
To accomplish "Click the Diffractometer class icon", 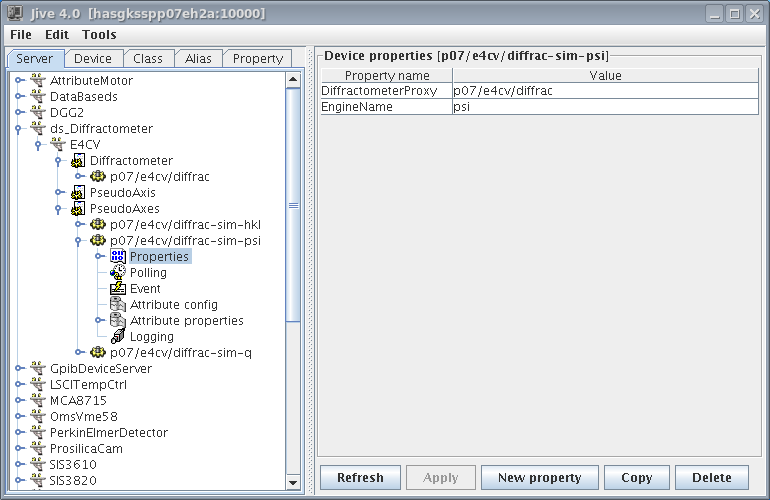I will click(78, 161).
